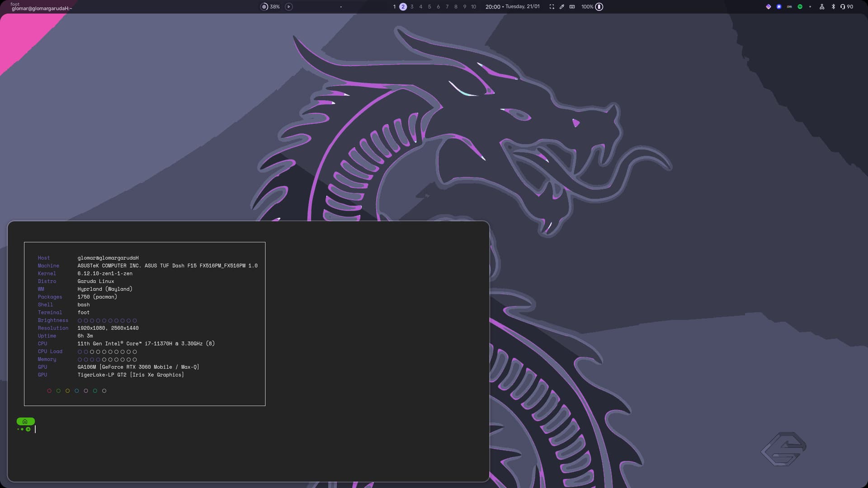Switch to workspace 3
The height and width of the screenshot is (488, 868).
click(x=412, y=7)
